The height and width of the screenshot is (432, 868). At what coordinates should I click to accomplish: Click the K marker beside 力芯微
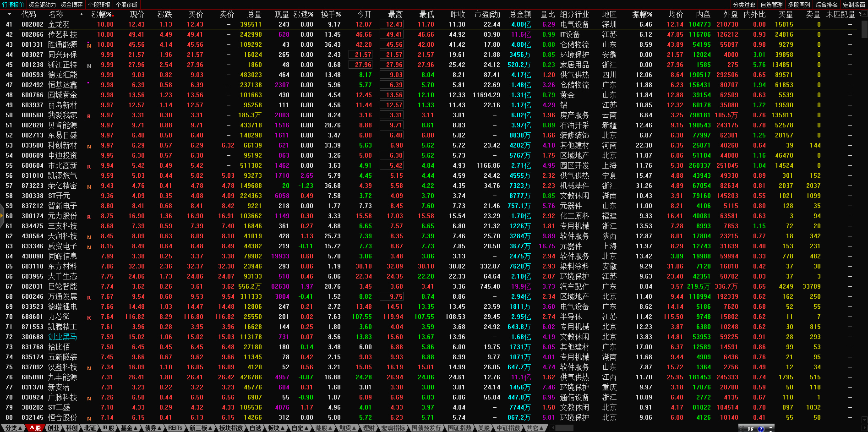(89, 317)
